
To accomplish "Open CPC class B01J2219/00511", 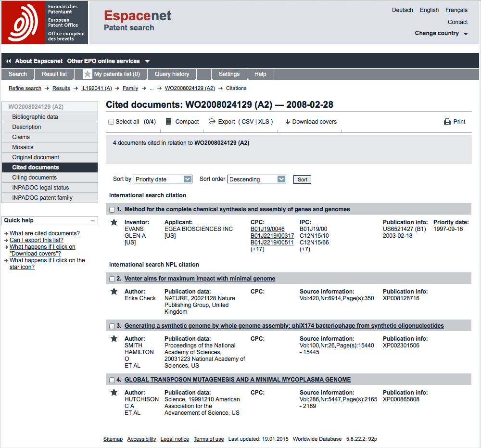I will pos(272,243).
